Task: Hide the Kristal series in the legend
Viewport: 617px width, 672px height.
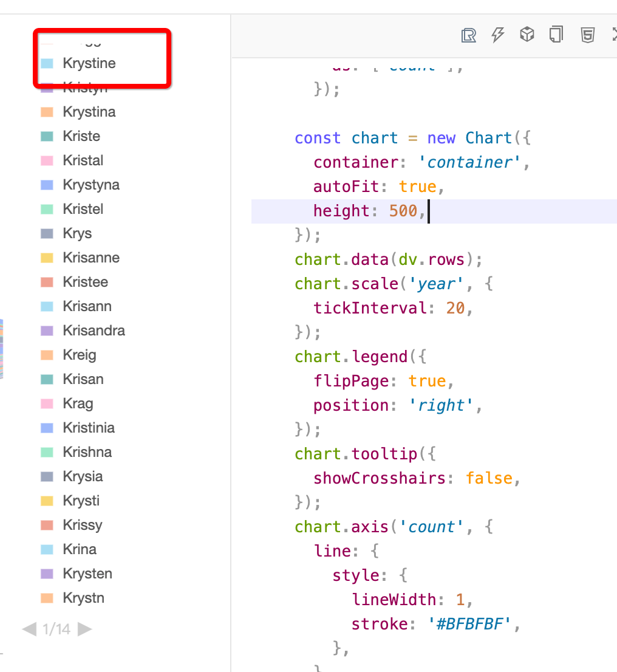Action: click(72, 161)
